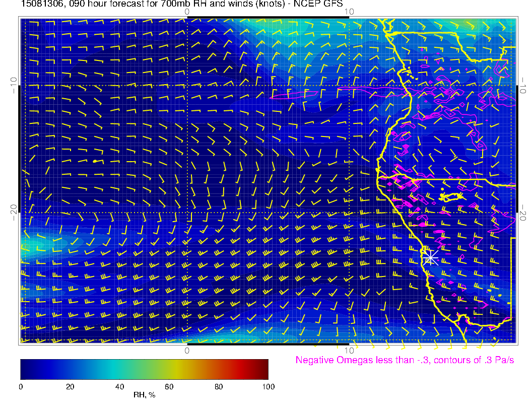This screenshot has width=532, height=411.
Task: Pick the yellow 60% region of colorbar
Action: (x=169, y=369)
